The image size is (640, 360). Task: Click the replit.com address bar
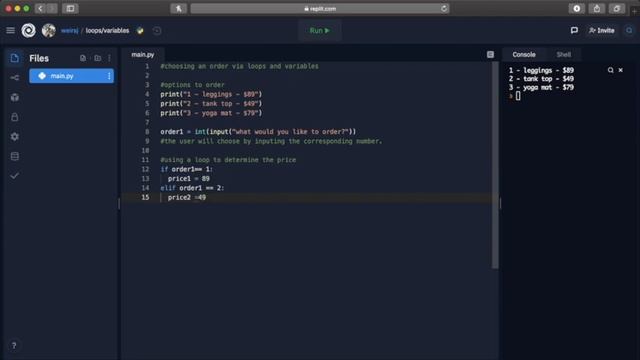pos(320,8)
